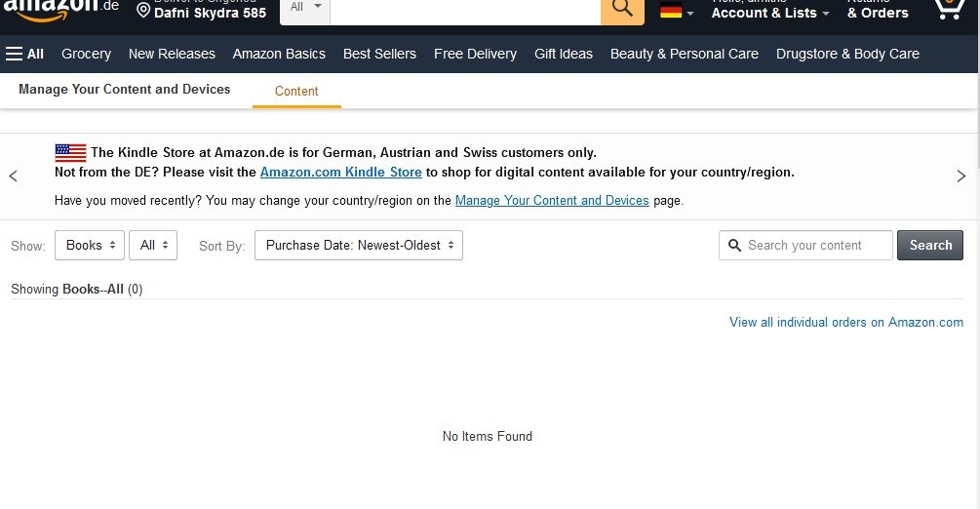Image resolution: width=980 pixels, height=509 pixels.
Task: Go to next banner with right arrow
Action: pyautogui.click(x=961, y=176)
